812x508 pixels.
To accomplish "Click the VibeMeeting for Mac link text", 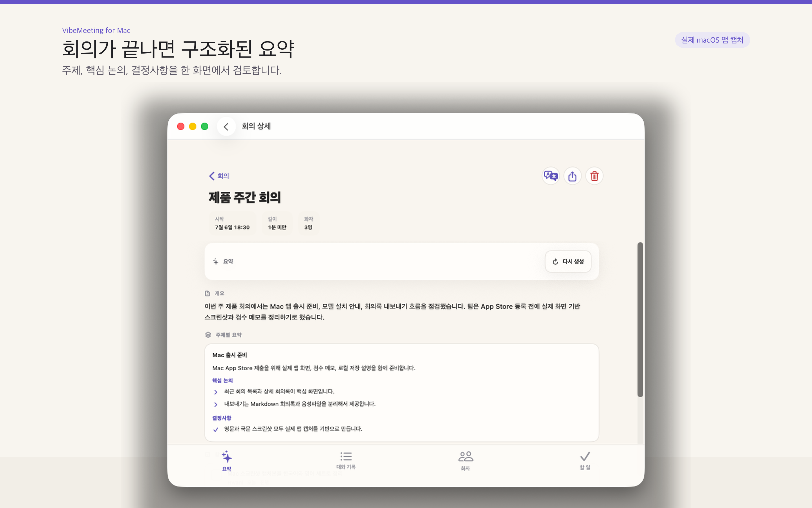I will 96,30.
